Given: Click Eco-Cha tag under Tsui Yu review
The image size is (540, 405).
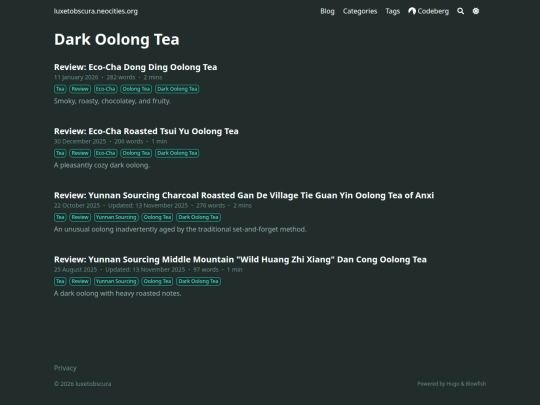Looking at the screenshot, I should [105, 153].
